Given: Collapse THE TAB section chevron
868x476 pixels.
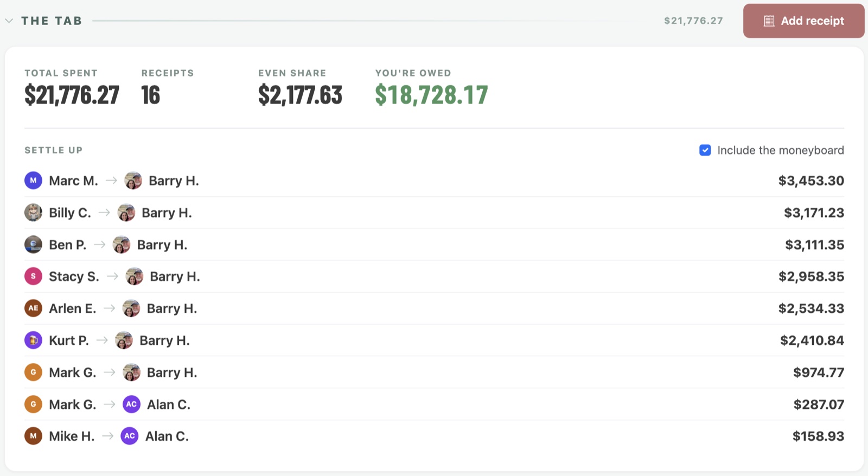Looking at the screenshot, I should (9, 21).
